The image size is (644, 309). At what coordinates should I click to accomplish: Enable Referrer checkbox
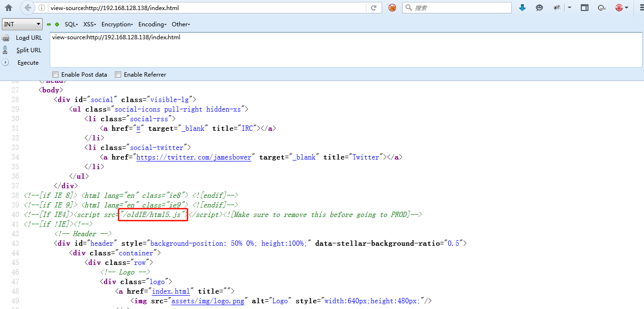pos(118,75)
